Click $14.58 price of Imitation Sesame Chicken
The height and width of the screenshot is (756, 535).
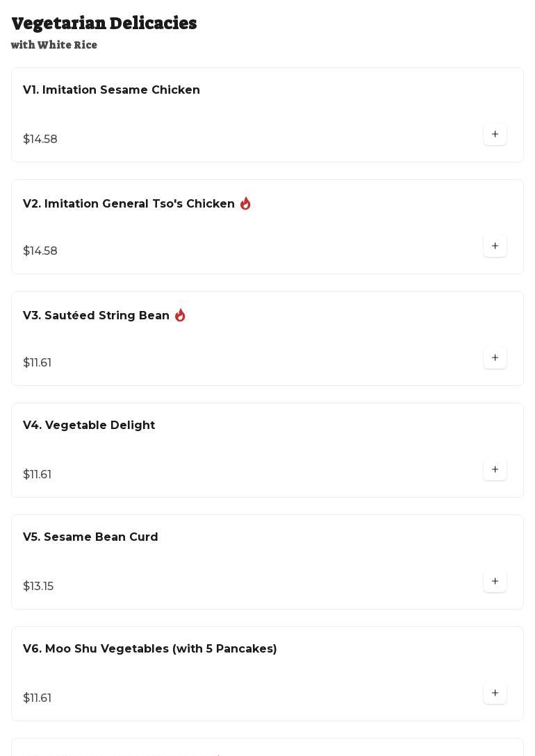coord(40,140)
